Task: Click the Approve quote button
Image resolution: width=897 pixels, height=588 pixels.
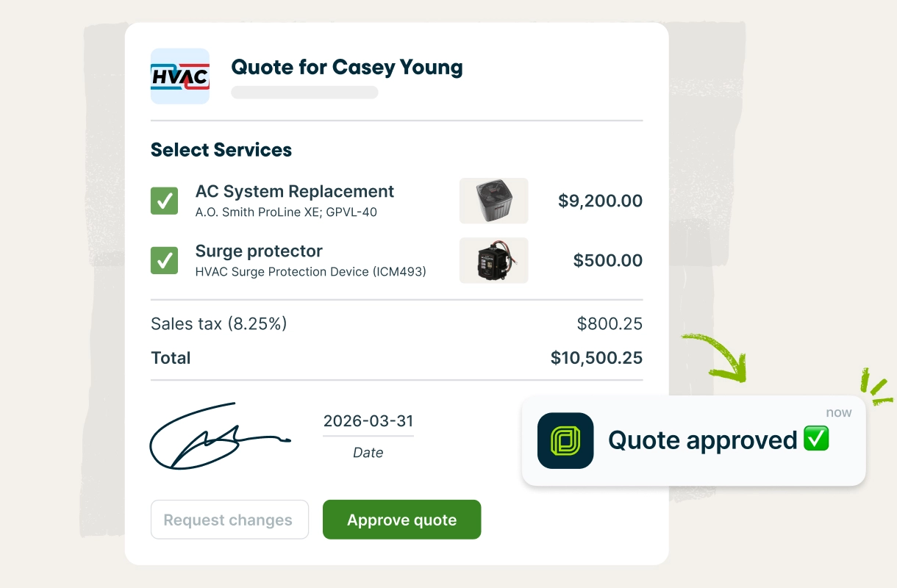Action: (401, 520)
